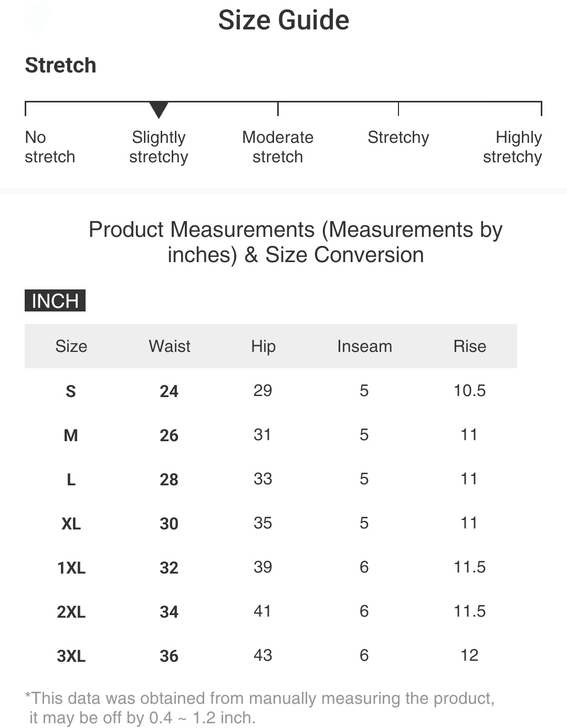The width and height of the screenshot is (567, 728).
Task: Click the Rise column header
Action: click(469, 346)
